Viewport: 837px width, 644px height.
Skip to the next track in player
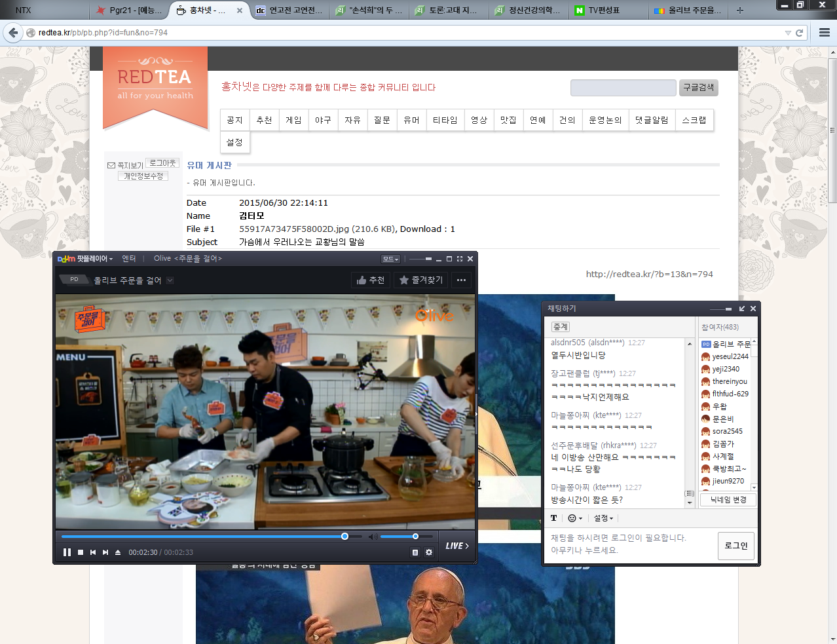coord(105,552)
